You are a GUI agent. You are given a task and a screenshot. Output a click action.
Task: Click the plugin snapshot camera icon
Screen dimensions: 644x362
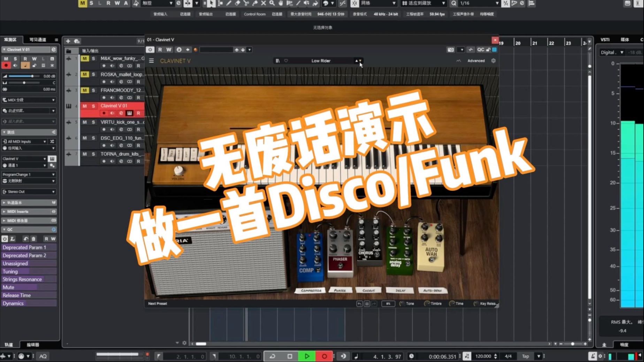[x=451, y=50]
